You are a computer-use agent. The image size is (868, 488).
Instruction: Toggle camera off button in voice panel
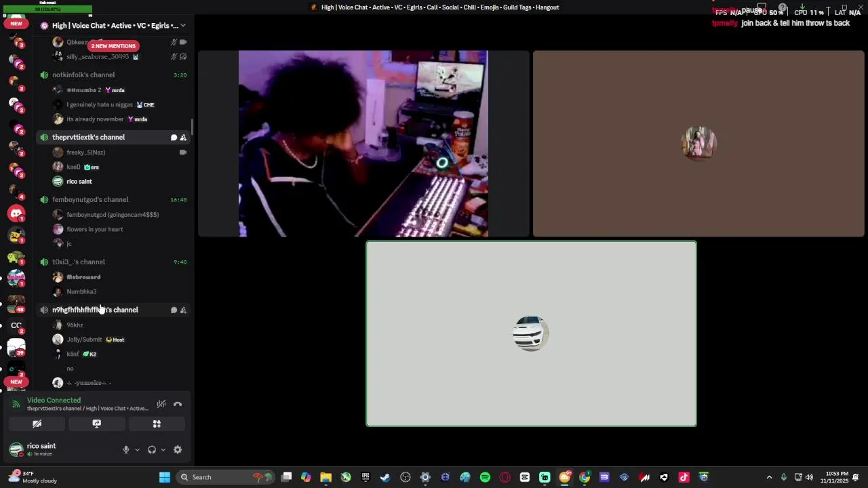click(37, 424)
